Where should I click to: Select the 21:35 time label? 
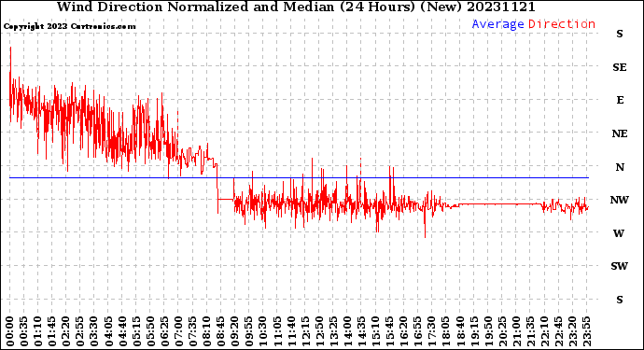point(531,332)
